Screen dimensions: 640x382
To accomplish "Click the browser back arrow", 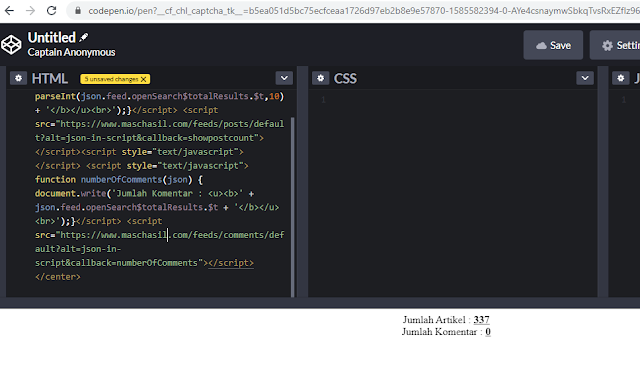I will point(9,11).
